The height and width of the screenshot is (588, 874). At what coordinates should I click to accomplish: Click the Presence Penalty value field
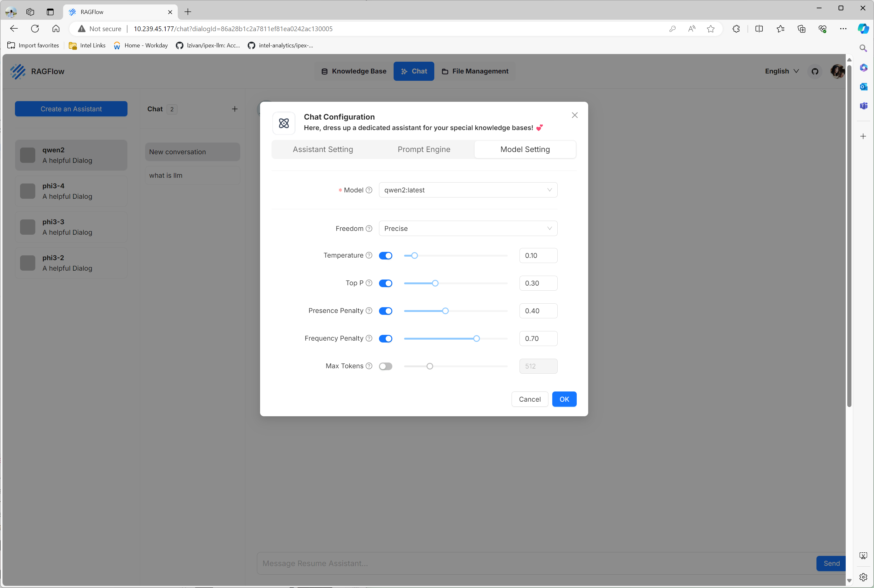[x=538, y=311]
